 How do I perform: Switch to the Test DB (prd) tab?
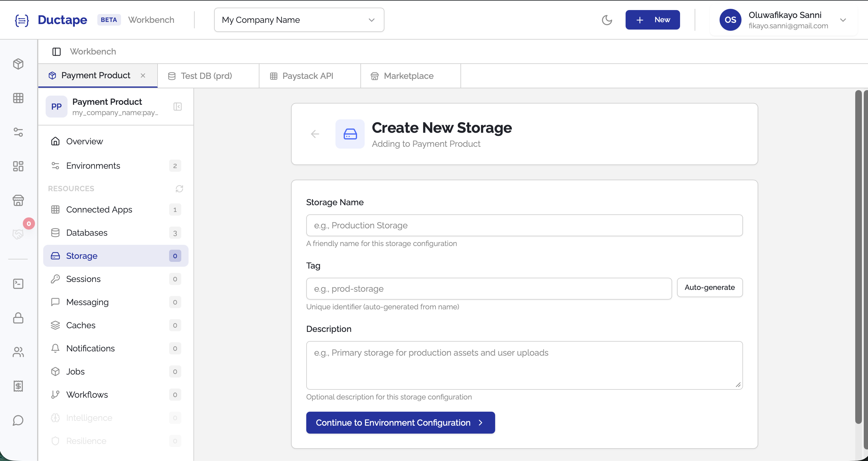[206, 76]
